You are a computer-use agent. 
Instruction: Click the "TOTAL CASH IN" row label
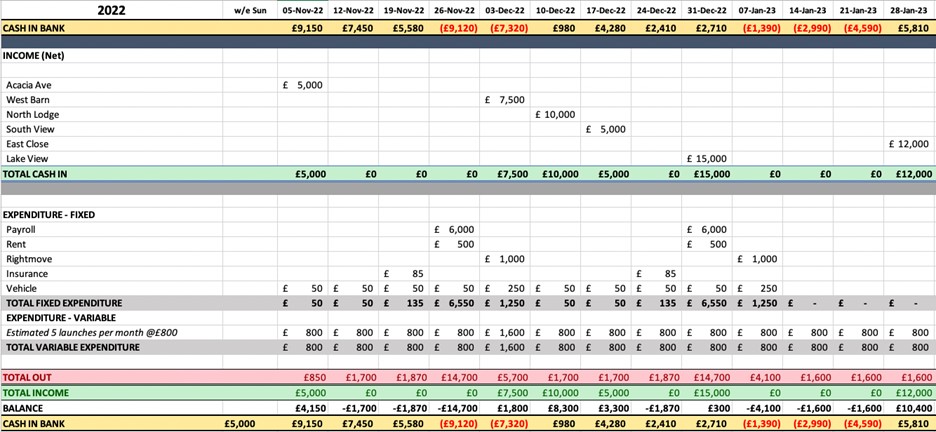pos(33,174)
